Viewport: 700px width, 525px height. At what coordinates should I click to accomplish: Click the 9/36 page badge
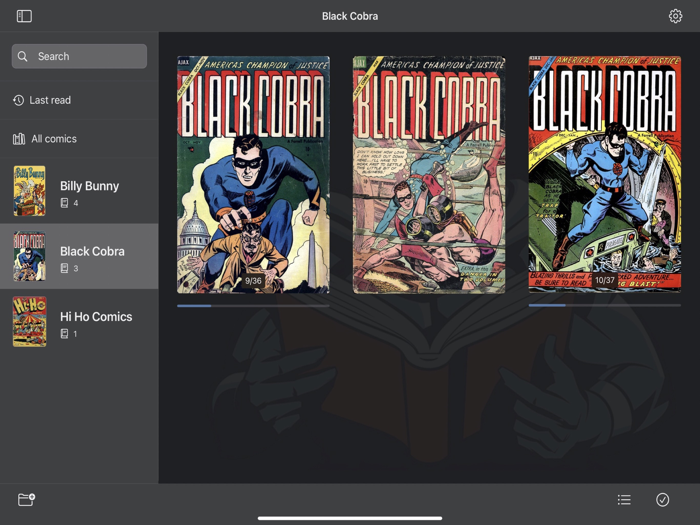(x=253, y=281)
